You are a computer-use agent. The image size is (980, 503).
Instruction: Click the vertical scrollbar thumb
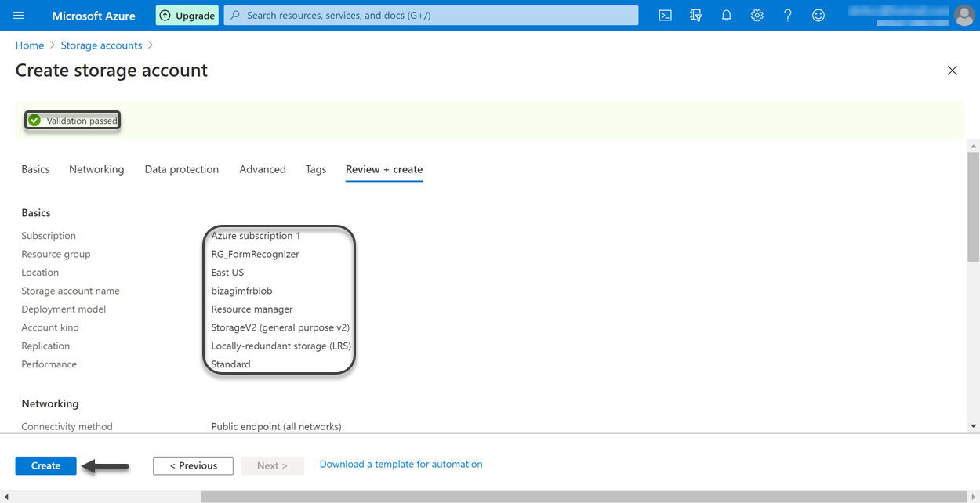point(974,207)
